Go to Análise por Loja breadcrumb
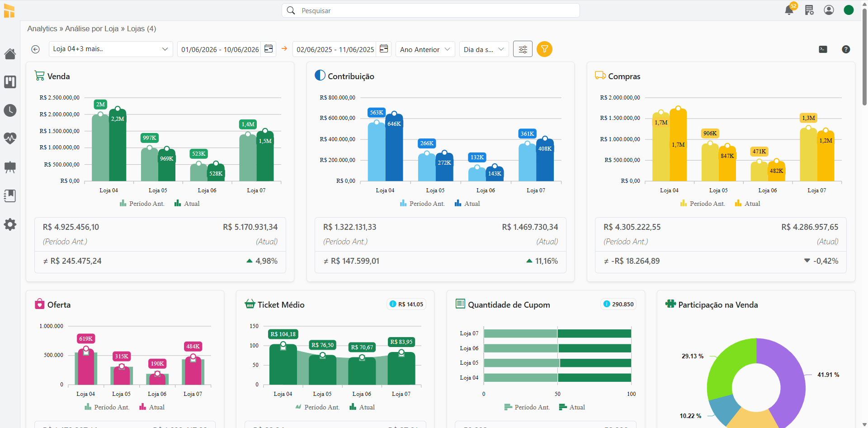 tap(92, 29)
